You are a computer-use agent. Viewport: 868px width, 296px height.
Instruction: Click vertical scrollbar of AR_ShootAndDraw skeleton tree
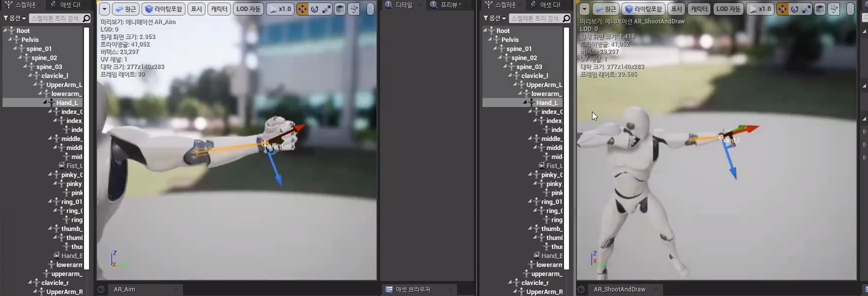point(566,148)
